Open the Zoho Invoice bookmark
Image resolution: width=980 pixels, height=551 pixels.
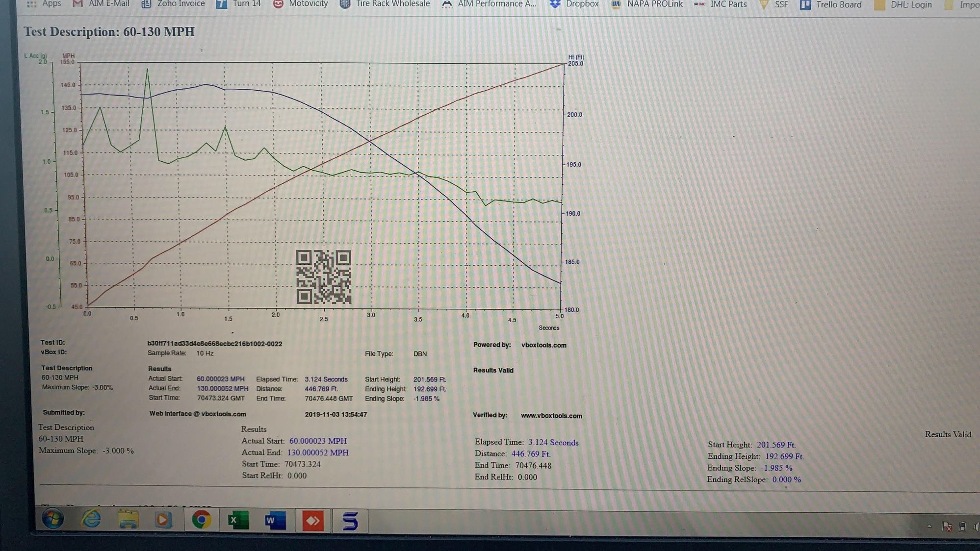(x=173, y=4)
